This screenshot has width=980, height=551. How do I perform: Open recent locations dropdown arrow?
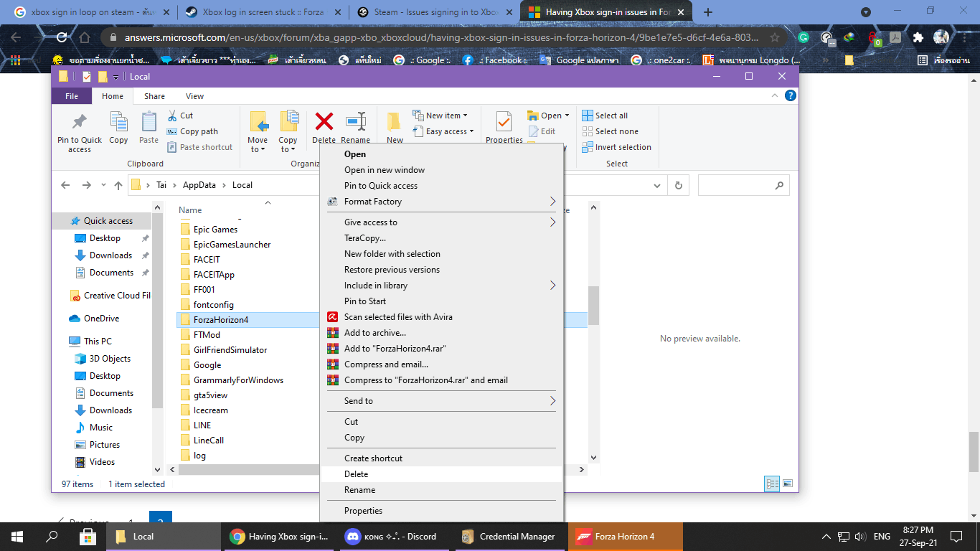(103, 185)
